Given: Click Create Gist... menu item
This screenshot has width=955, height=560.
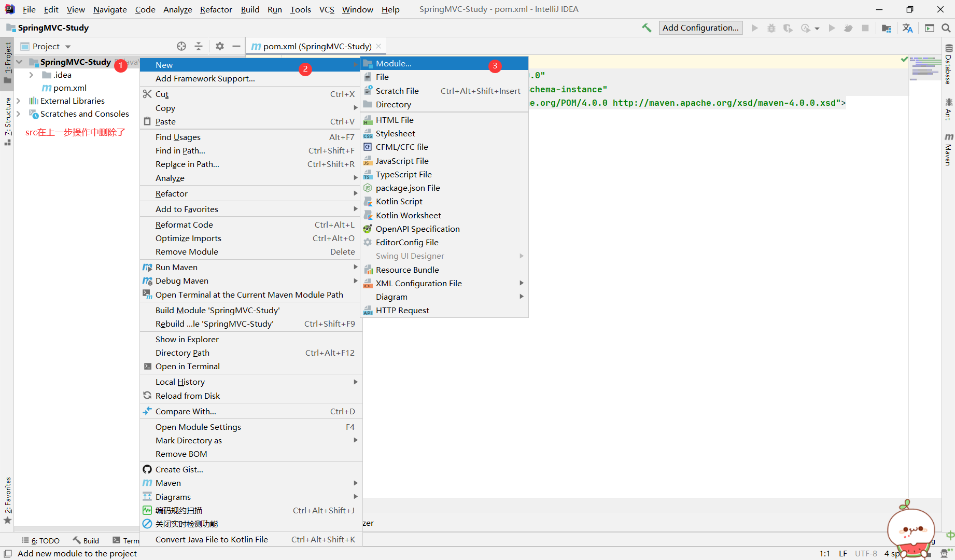Looking at the screenshot, I should coord(251,469).
